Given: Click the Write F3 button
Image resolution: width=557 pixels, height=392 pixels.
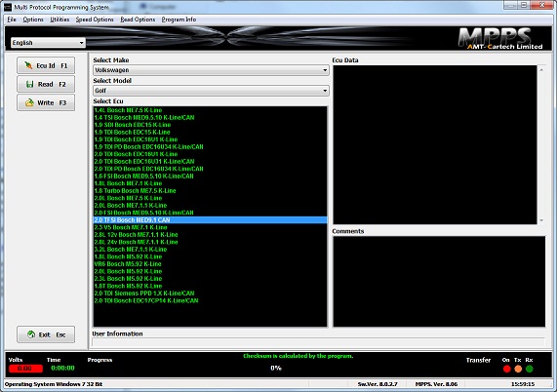Looking at the screenshot, I should pos(46,102).
